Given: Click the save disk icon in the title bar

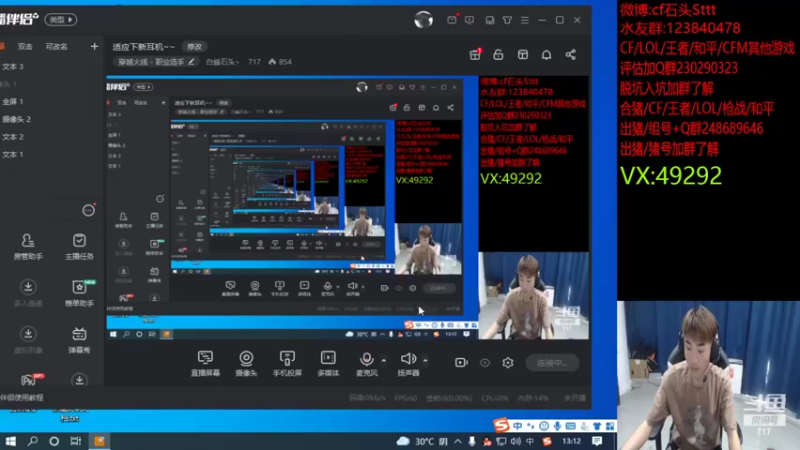Looking at the screenshot, I should click(490, 20).
